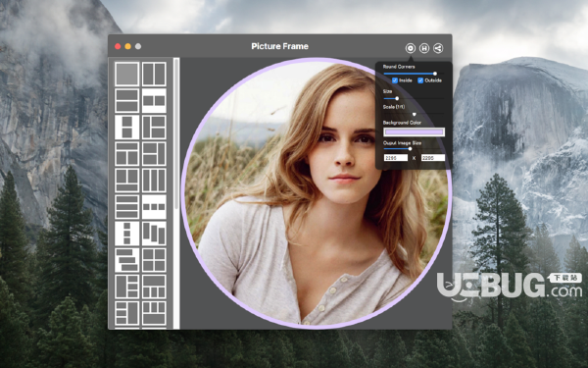Click the layout list vertical scrollbar
This screenshot has height=368, width=588.
point(176,133)
